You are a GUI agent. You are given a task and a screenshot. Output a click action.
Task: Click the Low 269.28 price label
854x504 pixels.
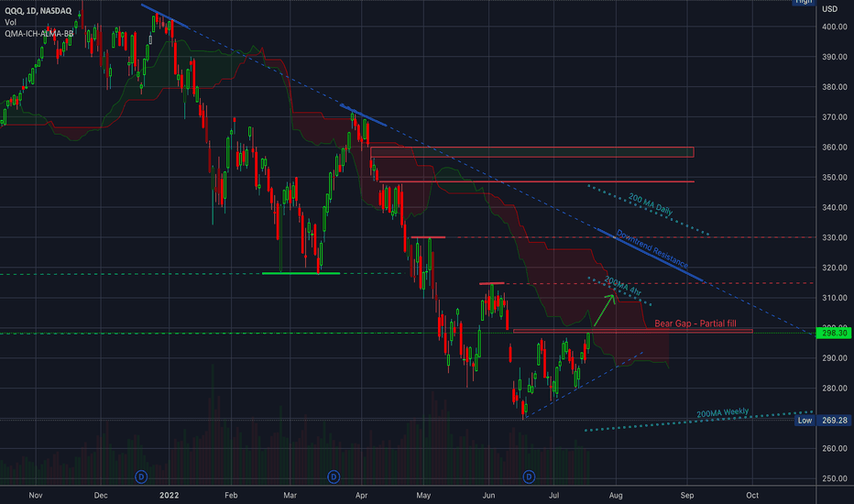tap(823, 420)
